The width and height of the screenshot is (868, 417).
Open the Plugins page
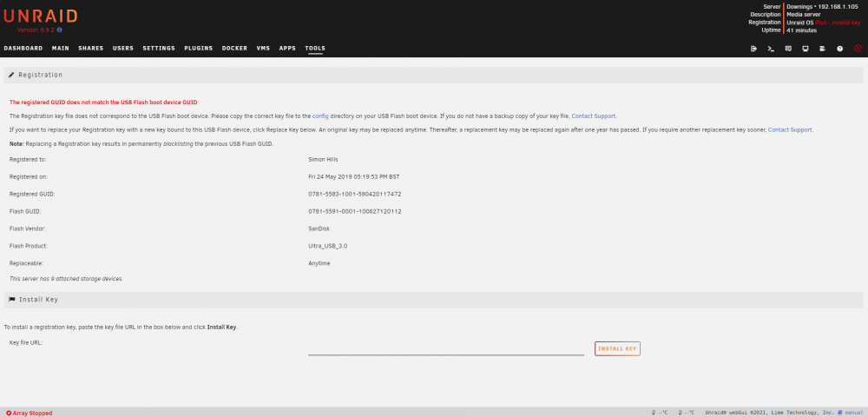click(x=199, y=48)
